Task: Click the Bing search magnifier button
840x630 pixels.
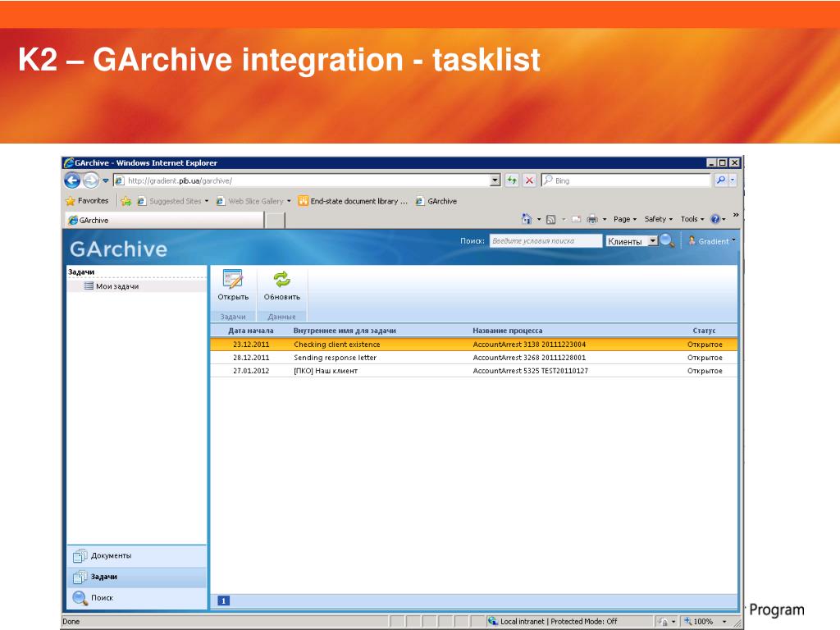Action: click(721, 180)
